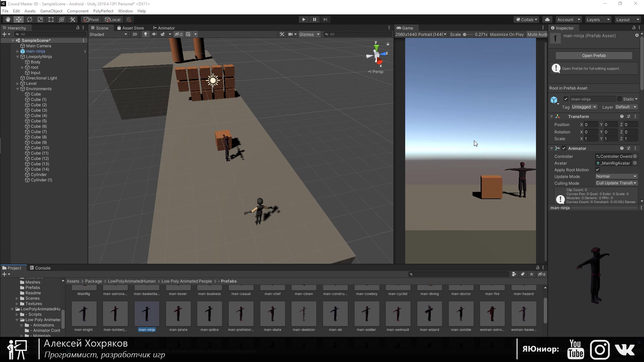Lock scene view rotation gizmo
This screenshot has height=362, width=644.
388,44
